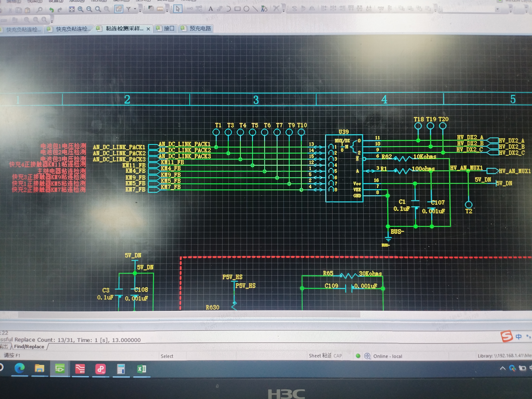Select the Circle drawing tool

246,9
